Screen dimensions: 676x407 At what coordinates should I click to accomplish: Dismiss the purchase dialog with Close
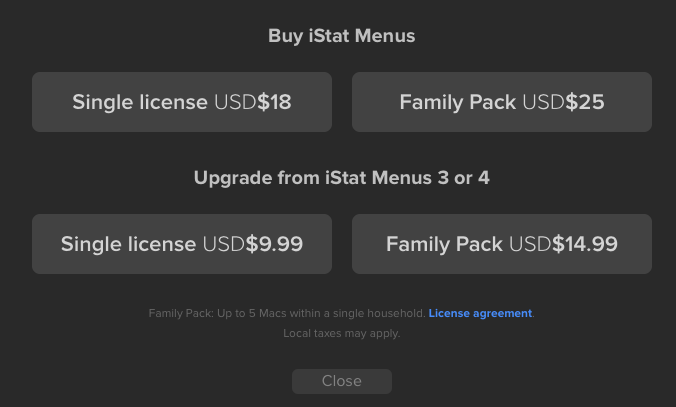pos(341,381)
